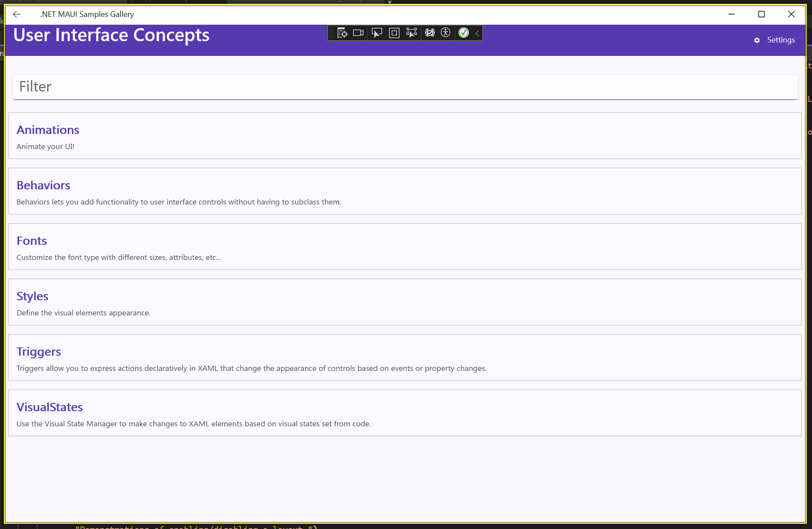The width and height of the screenshot is (812, 529).
Task: Toggle the Select Element tool
Action: 377,33
